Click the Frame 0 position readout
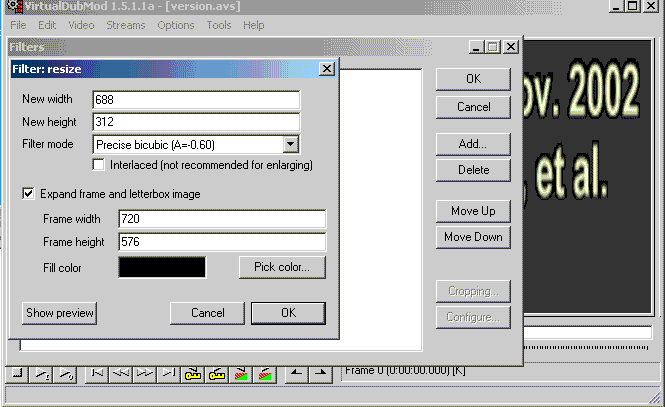 pos(405,371)
